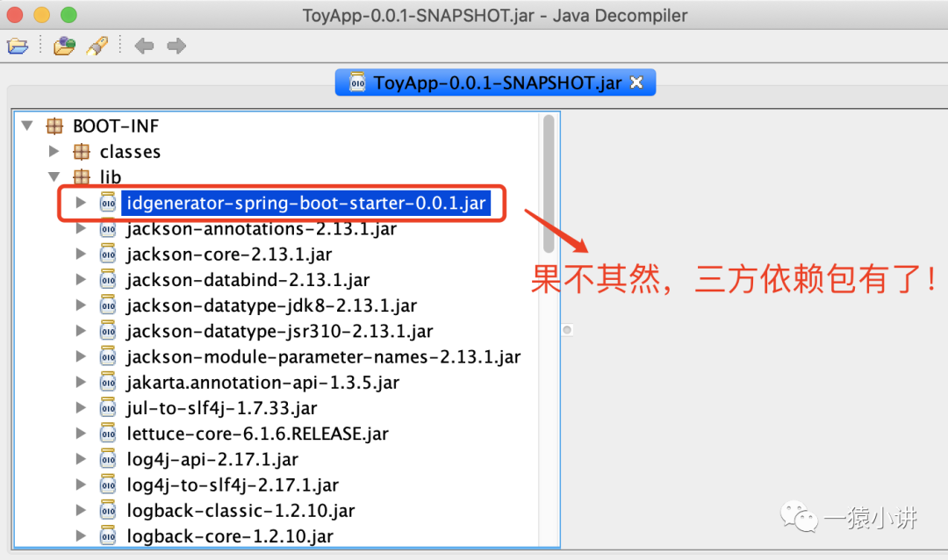Screen dimensions: 948x560
Task: Click the Search toolbar icon
Action: pos(97,46)
